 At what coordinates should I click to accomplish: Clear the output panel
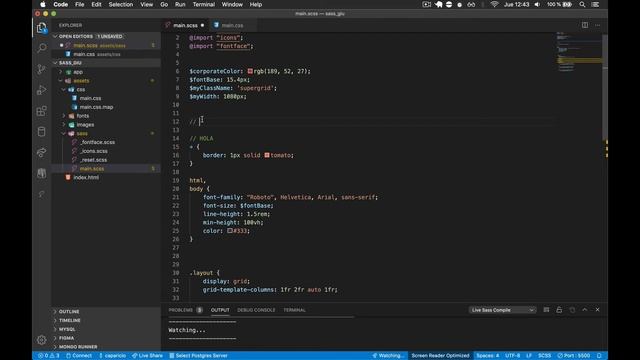point(546,310)
